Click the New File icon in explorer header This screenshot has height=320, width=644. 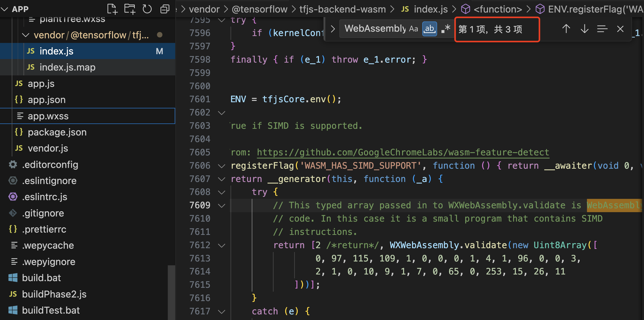112,9
